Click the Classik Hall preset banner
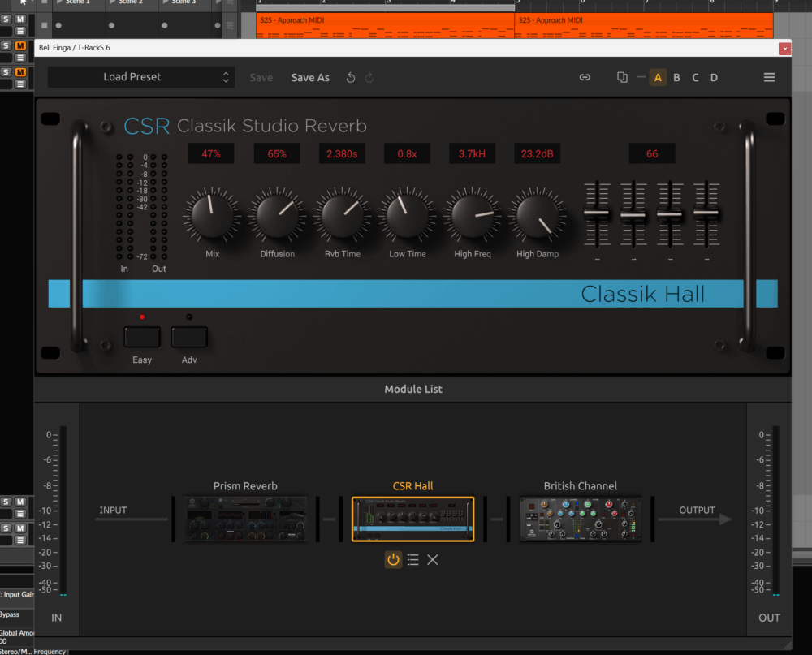812x655 pixels. (412, 294)
